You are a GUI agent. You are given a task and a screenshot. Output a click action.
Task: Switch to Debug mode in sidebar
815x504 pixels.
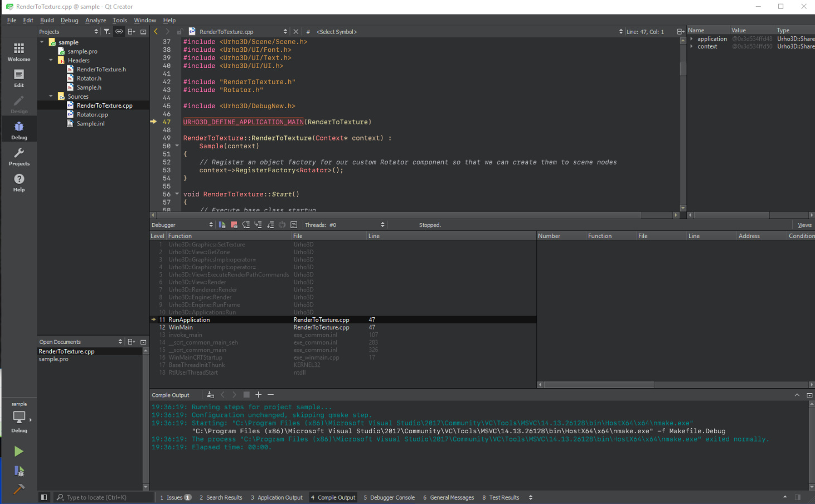point(19,130)
